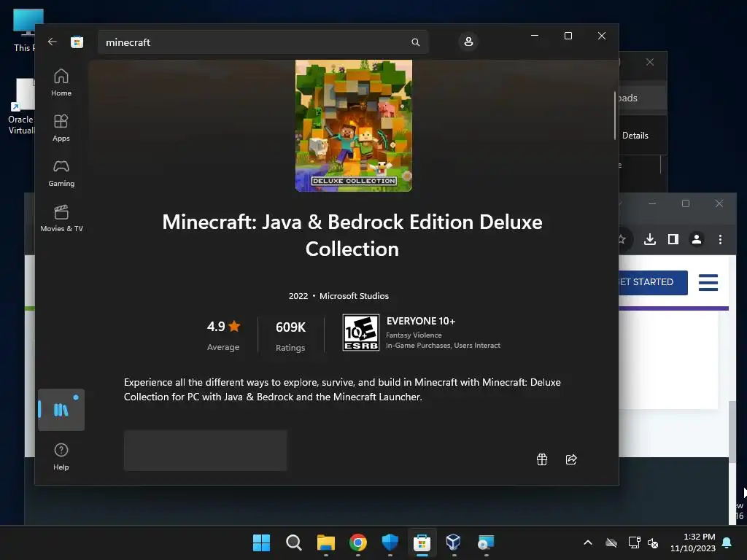Image resolution: width=747 pixels, height=560 pixels.
Task: Open the hamburger menu on the web page
Action: pyautogui.click(x=708, y=282)
